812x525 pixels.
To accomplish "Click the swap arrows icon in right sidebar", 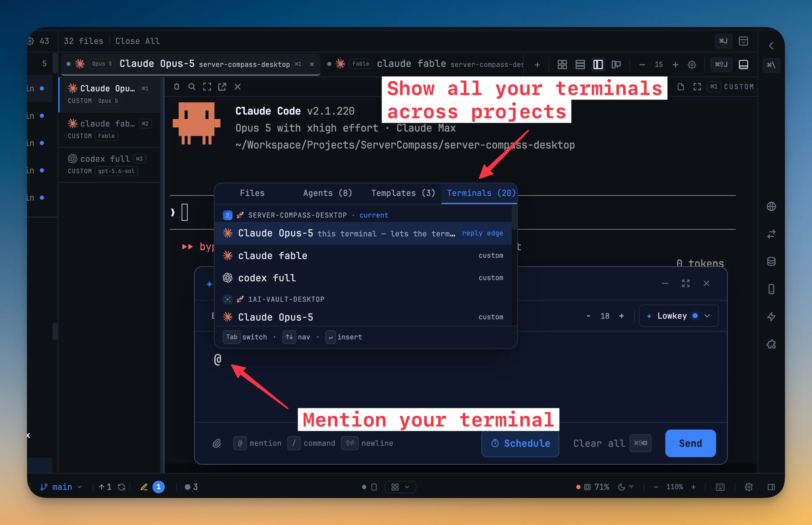I will pos(771,234).
